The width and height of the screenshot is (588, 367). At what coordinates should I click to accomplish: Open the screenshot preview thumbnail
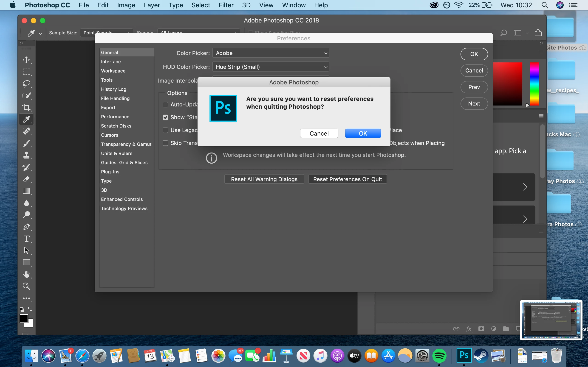pos(551,320)
